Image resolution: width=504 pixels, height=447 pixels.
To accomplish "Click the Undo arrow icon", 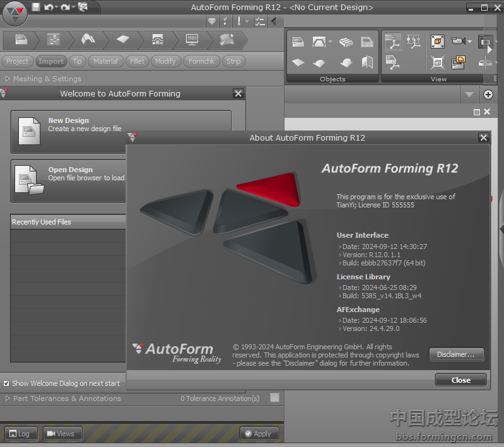I will (49, 7).
